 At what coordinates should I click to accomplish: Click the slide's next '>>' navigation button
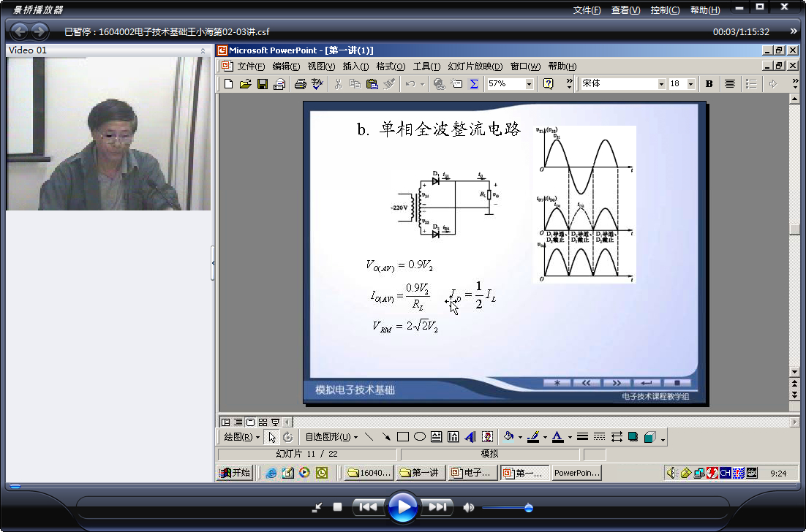pos(617,383)
